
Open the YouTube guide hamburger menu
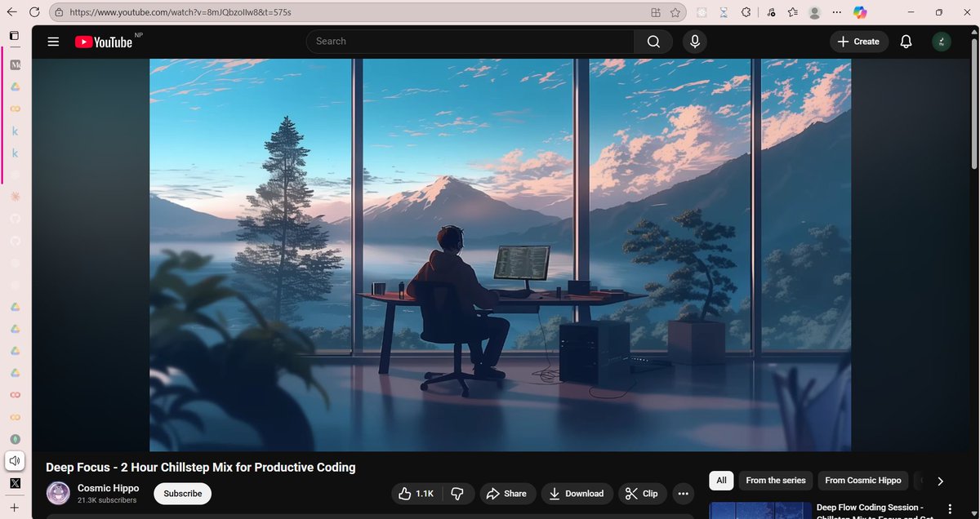pos(52,41)
